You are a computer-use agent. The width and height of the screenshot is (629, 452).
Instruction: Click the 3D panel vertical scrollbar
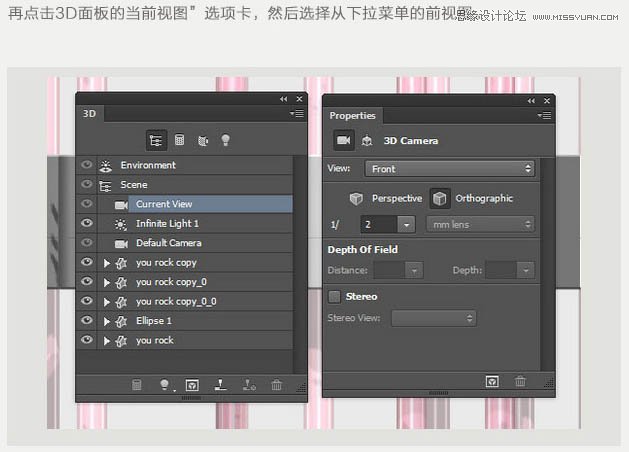click(x=300, y=265)
